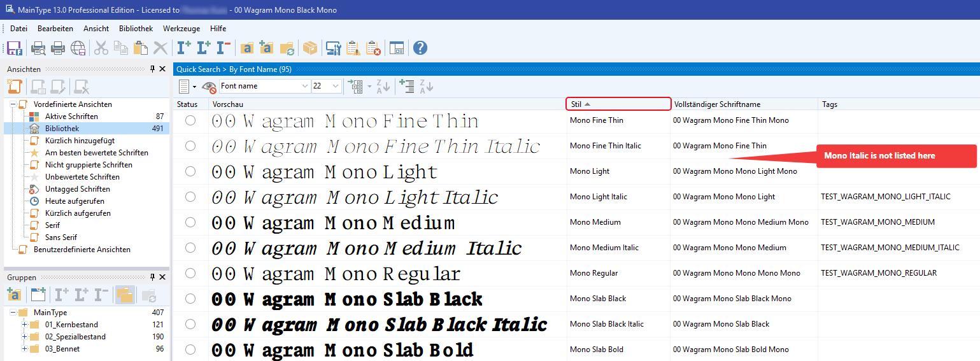Click the status circle for Mono Regular row
This screenshot has height=361, width=980.
[190, 273]
